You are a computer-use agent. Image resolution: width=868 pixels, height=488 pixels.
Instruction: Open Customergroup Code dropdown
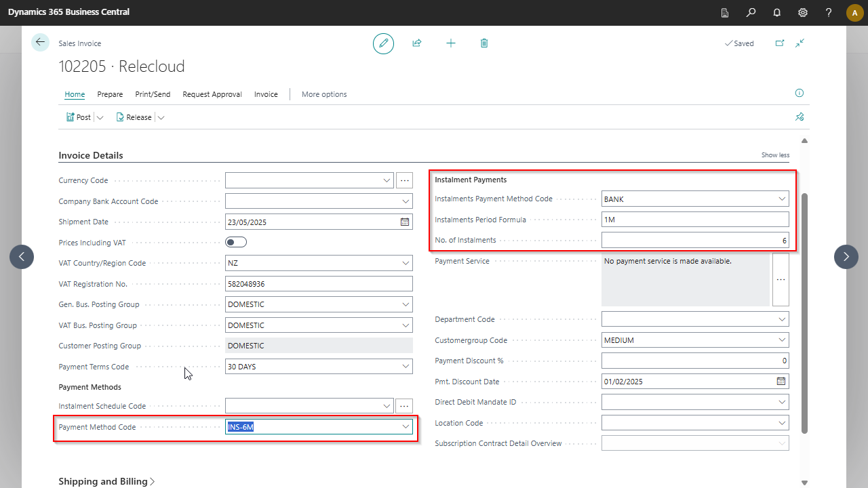pyautogui.click(x=782, y=340)
